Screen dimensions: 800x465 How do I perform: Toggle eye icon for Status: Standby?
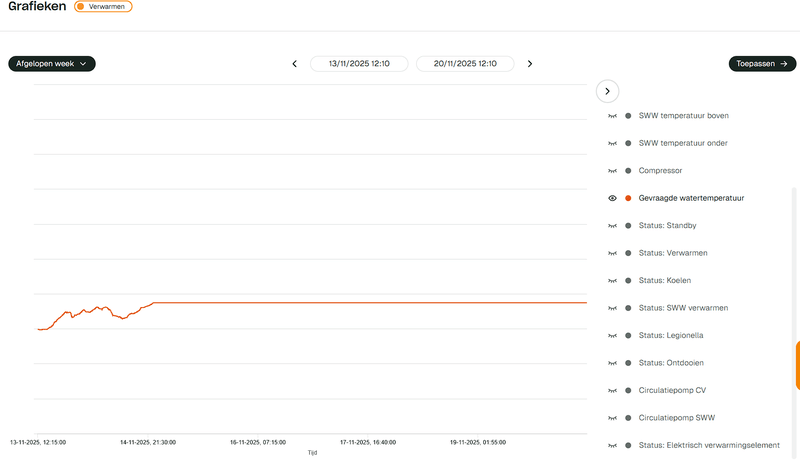(x=613, y=226)
